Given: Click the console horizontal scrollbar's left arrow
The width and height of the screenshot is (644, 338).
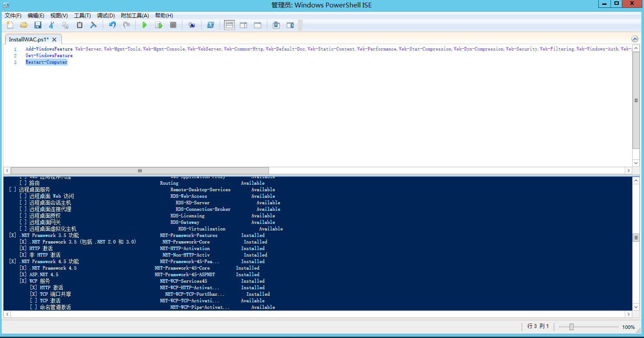Looking at the screenshot, I should coord(7,314).
